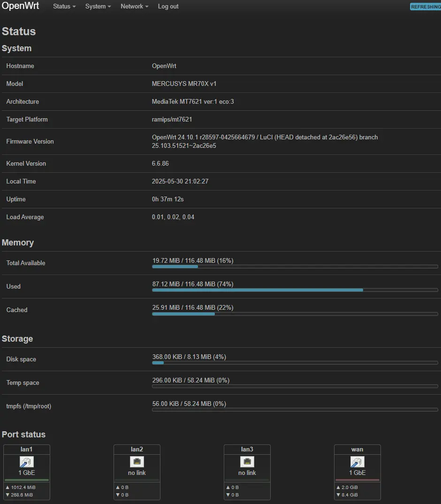Click the tmpfs text 56.00 KiB
441x504 pixels.
[x=166, y=404]
